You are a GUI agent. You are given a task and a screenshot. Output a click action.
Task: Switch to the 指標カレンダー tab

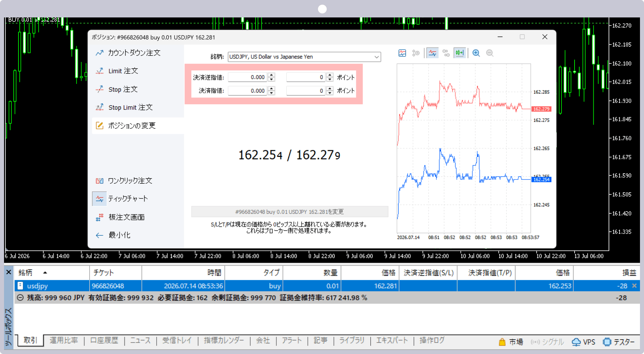point(224,341)
